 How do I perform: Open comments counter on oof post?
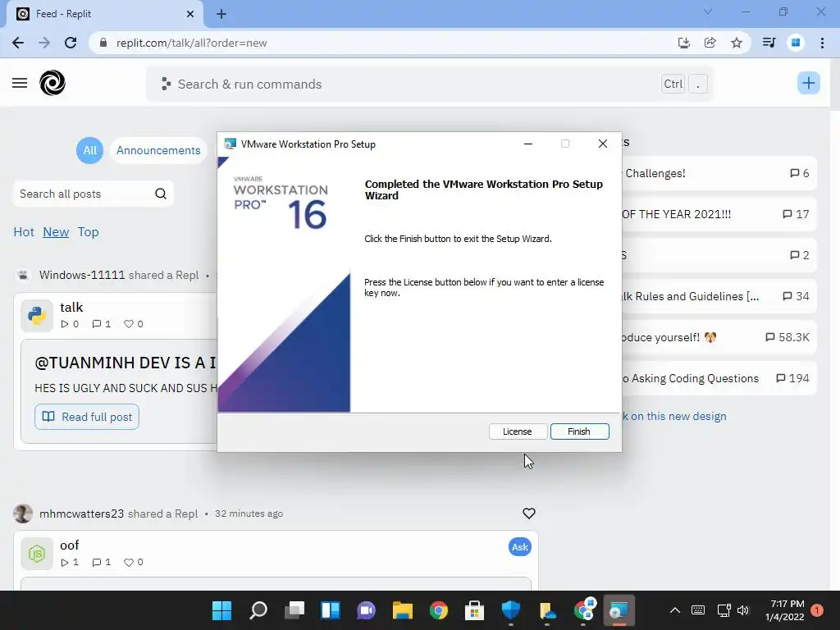(x=101, y=562)
